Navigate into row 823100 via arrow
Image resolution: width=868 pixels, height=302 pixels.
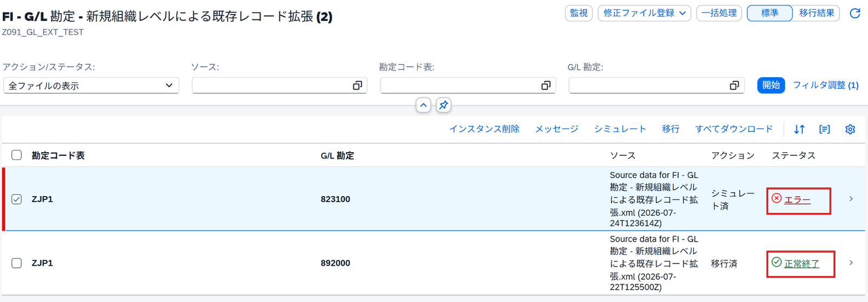851,199
